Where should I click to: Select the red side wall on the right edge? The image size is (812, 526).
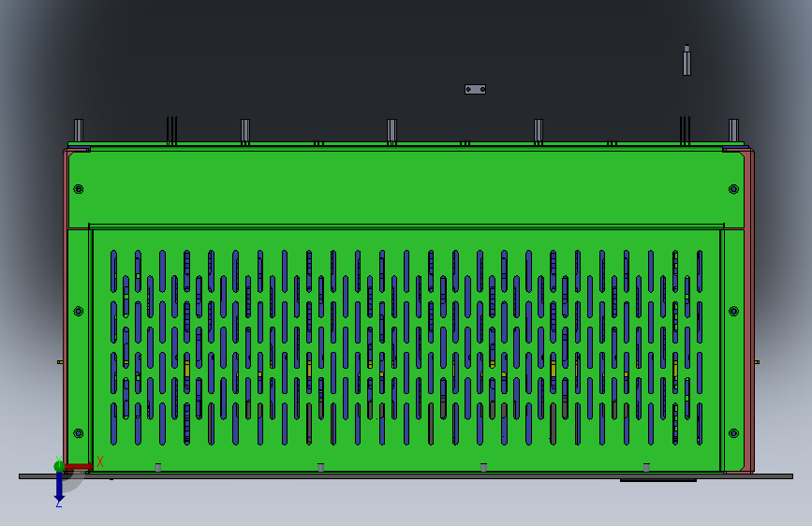[x=749, y=311]
